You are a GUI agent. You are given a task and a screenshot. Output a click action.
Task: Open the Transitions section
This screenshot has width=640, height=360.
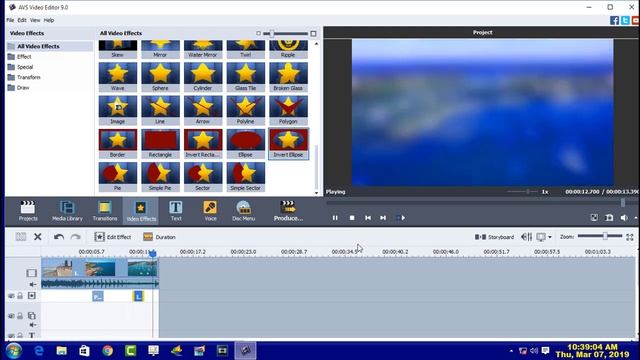click(x=104, y=211)
